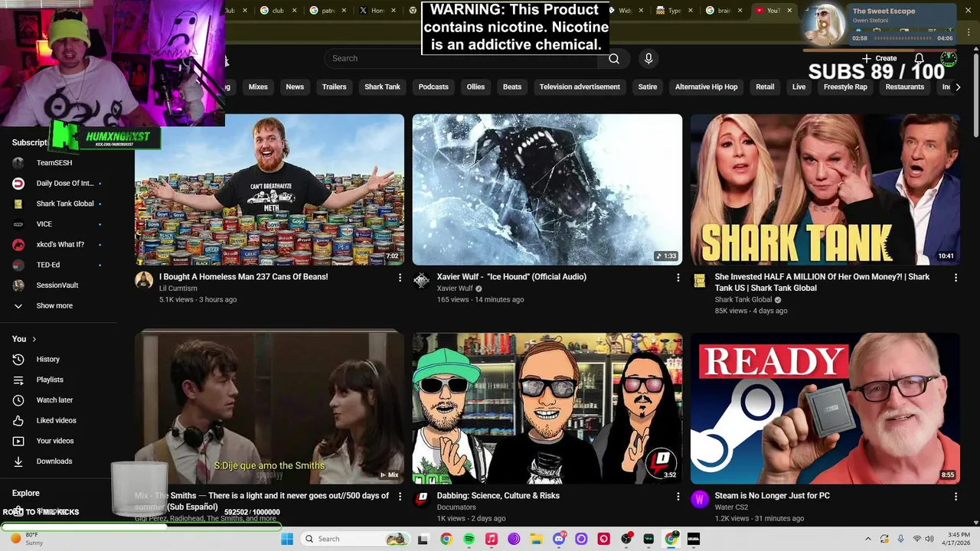
Task: Open xkcd's What If? subscription
Action: click(x=61, y=244)
